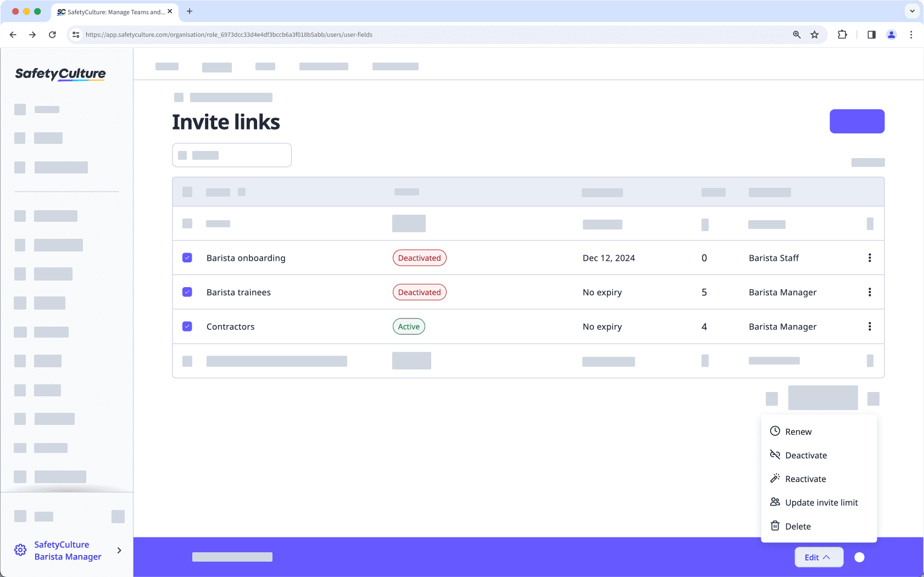Deselect the Barista onboarding checkbox
The width and height of the screenshot is (924, 577).
tap(187, 257)
